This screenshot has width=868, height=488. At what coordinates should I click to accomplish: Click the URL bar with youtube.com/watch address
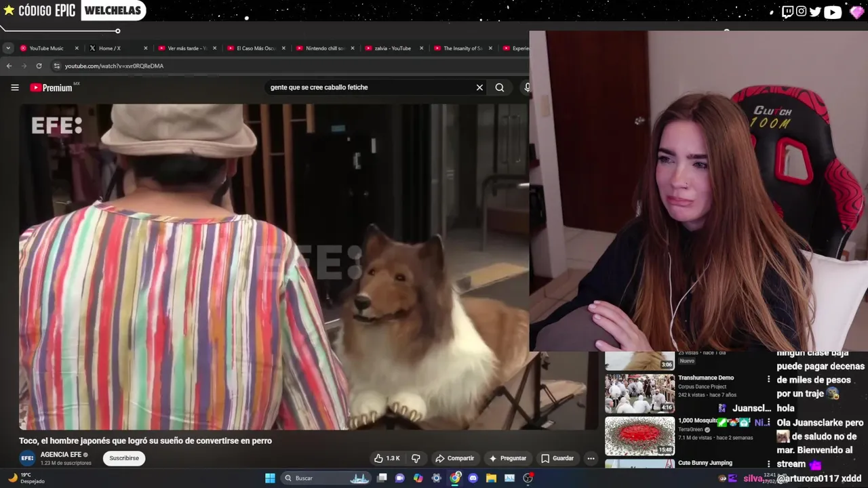pyautogui.click(x=288, y=66)
